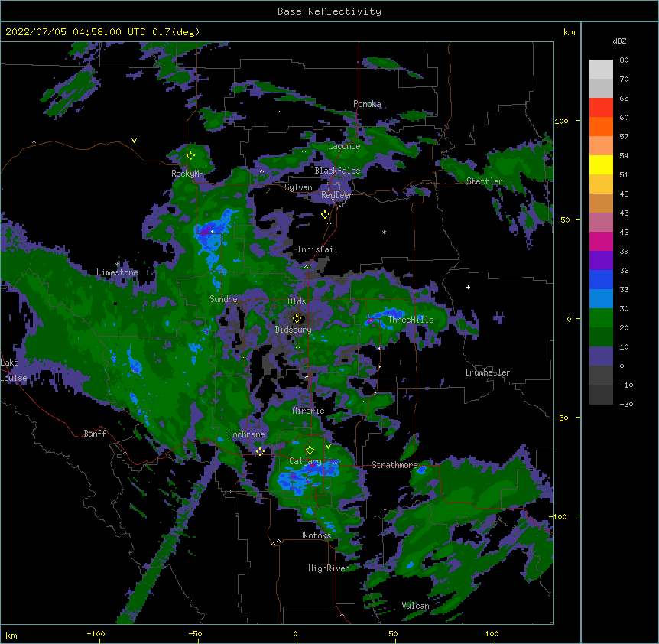Click the Ponoka city label
The width and height of the screenshot is (659, 644).
click(367, 104)
